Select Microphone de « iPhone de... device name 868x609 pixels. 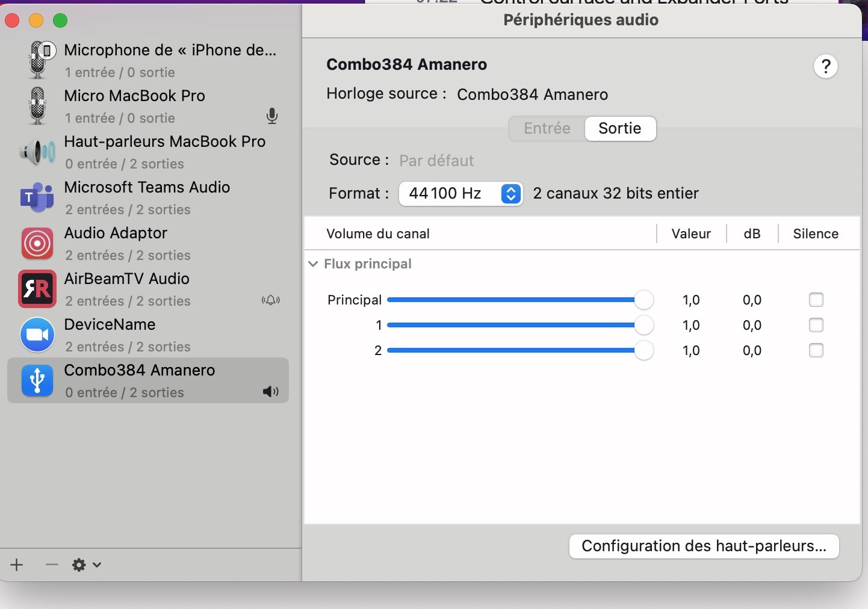(170, 50)
